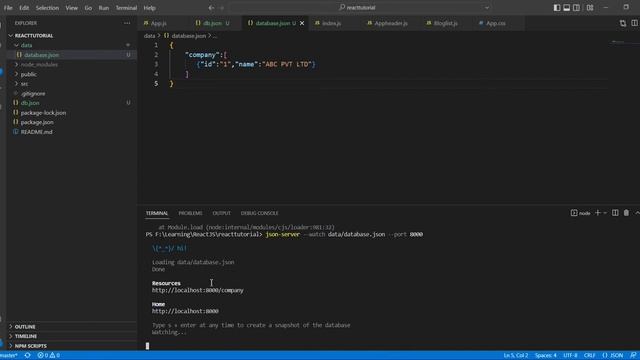Open errors and warnings status indicator
Screen dimensions: 640x360
point(49,356)
